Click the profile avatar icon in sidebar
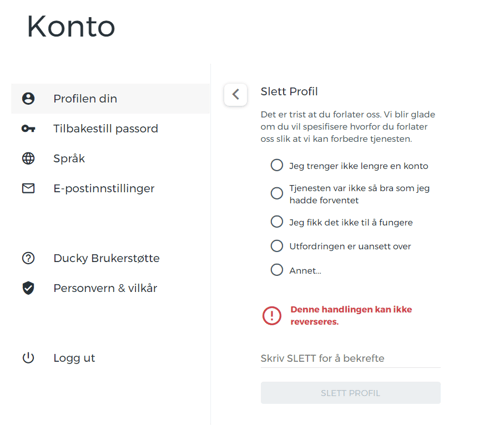The width and height of the screenshot is (484, 436). coord(28,99)
